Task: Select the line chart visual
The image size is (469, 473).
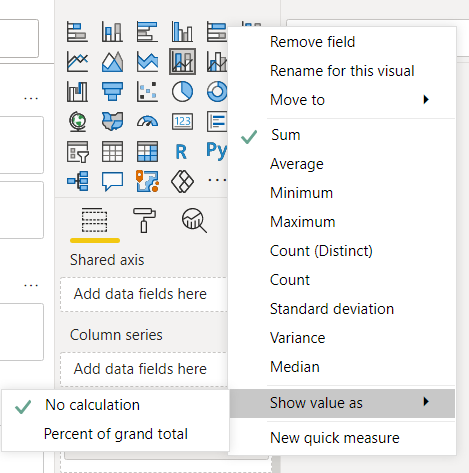Action: (x=77, y=62)
